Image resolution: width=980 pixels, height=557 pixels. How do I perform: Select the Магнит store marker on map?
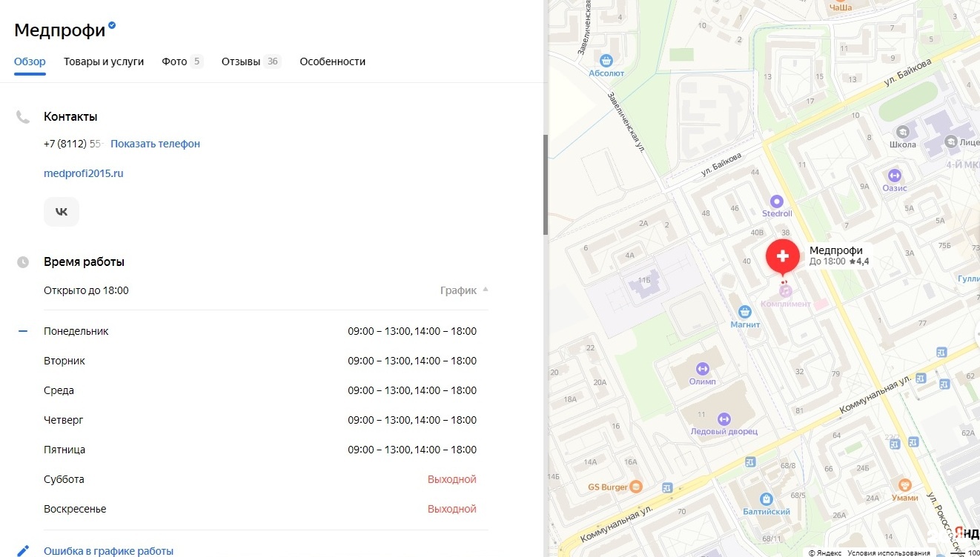pyautogui.click(x=745, y=313)
